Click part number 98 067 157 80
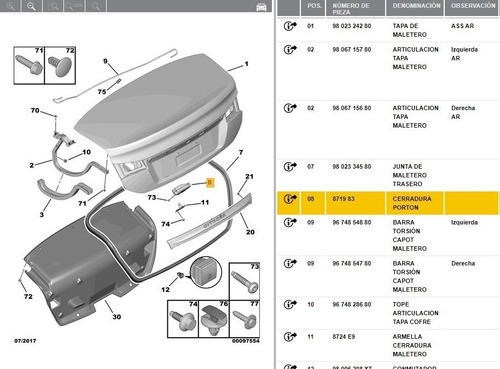The height and width of the screenshot is (369, 500). (351, 49)
